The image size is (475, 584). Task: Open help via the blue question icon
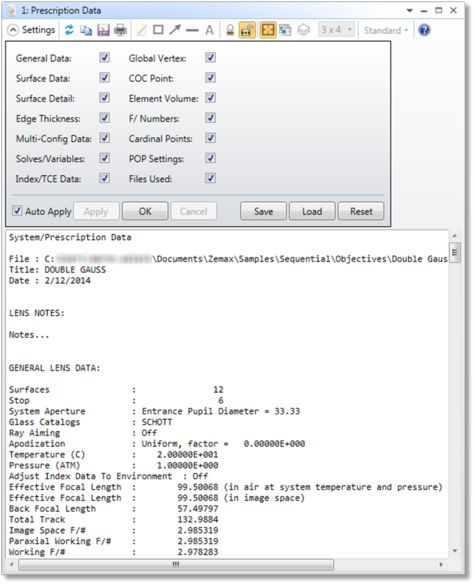[424, 30]
